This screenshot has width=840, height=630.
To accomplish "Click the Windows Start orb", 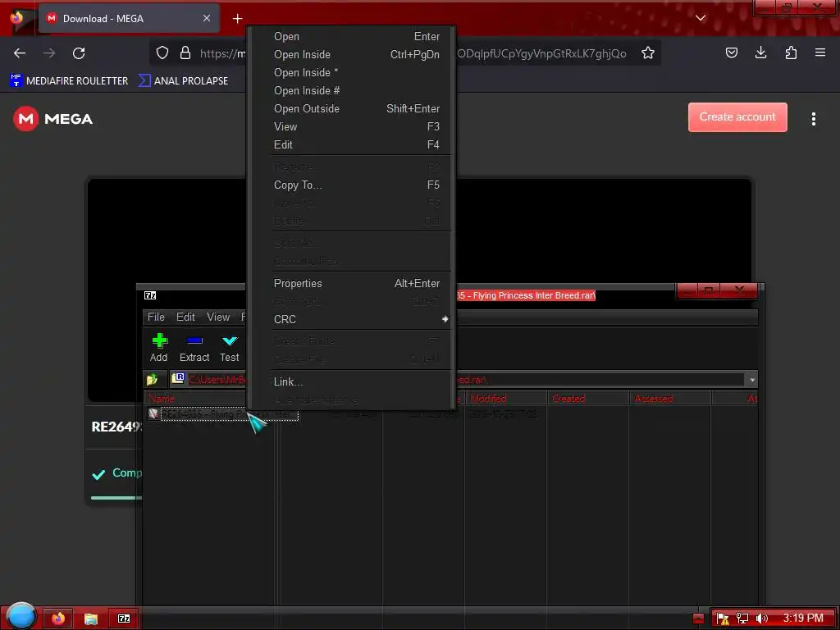I will click(21, 616).
